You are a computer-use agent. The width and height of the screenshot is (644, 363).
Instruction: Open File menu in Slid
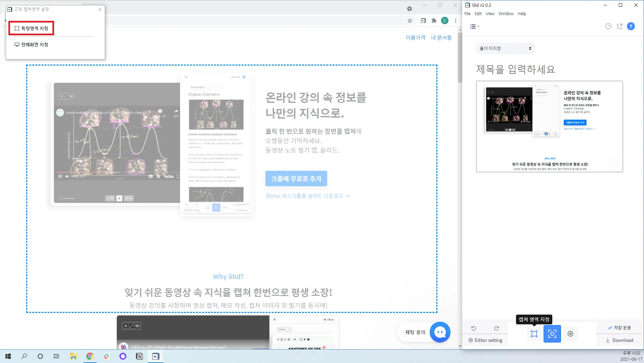coord(467,14)
